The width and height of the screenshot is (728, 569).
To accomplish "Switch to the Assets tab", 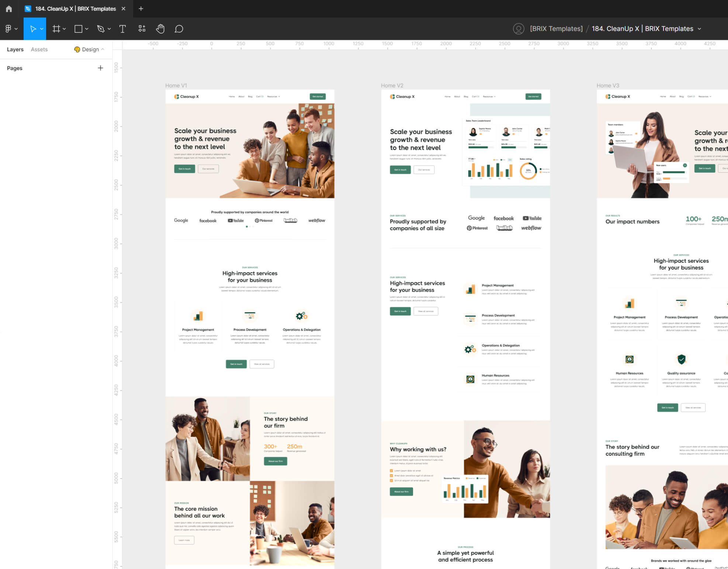I will coord(39,49).
